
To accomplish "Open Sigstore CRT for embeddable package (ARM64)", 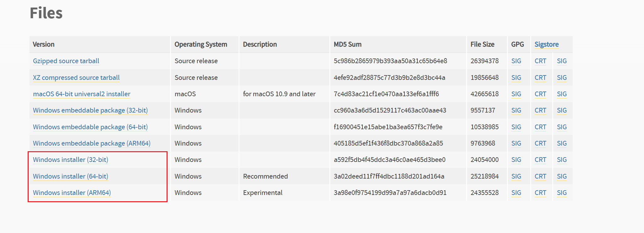I will (540, 143).
